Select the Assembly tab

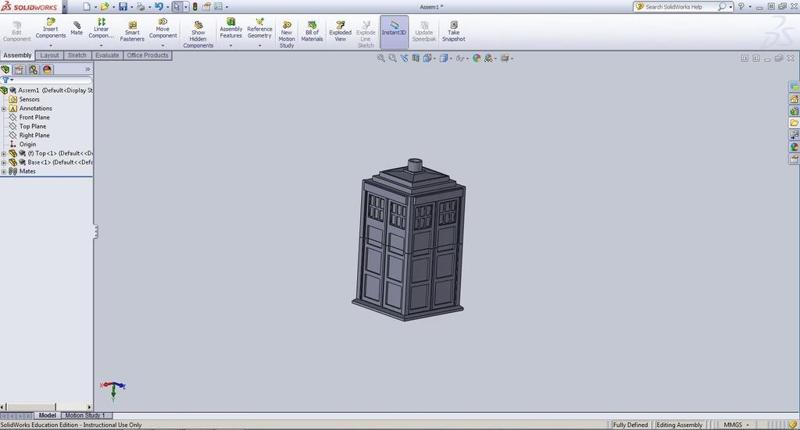tap(17, 55)
